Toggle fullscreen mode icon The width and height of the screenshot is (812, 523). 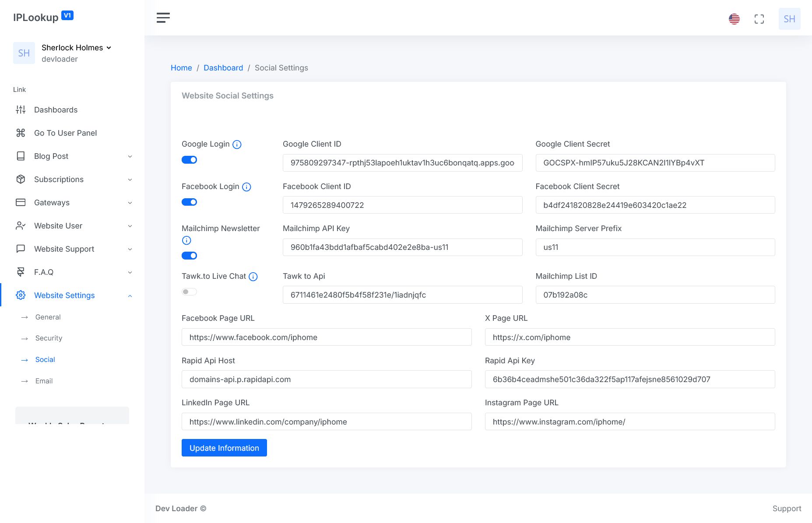tap(759, 19)
